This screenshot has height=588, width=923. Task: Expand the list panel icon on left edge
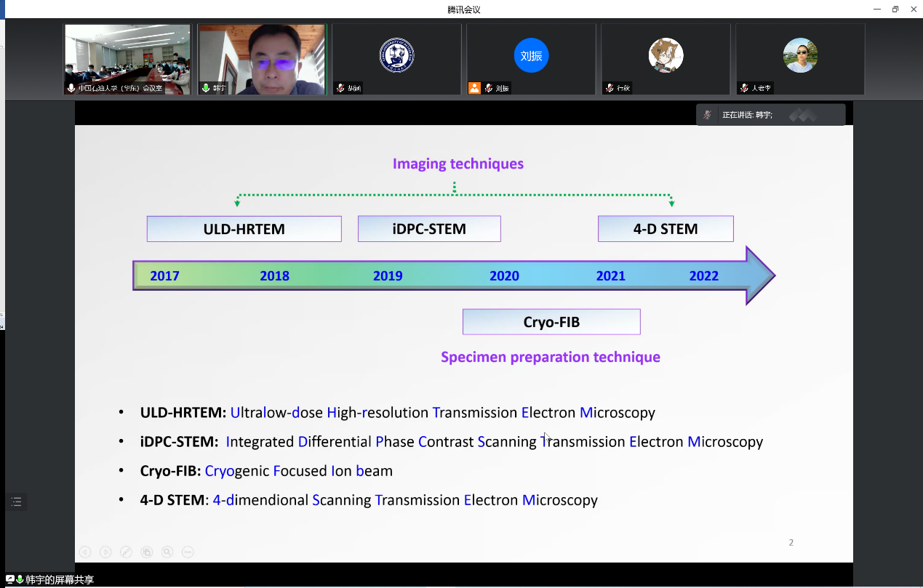tap(17, 502)
